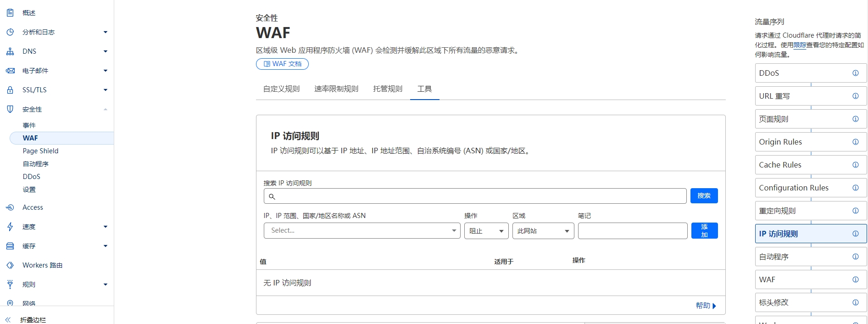The height and width of the screenshot is (324, 868).
Task: Follow the 跟踪 link in 流量序列
Action: (800, 45)
